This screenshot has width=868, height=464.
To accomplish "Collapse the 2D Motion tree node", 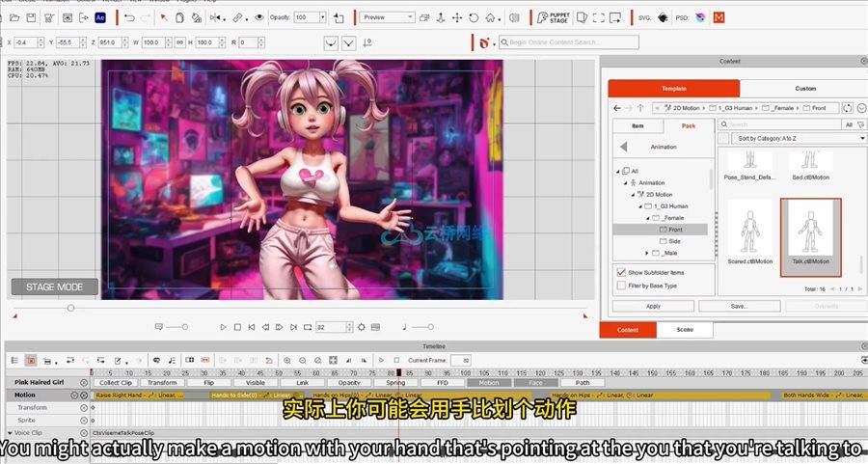I will click(634, 194).
